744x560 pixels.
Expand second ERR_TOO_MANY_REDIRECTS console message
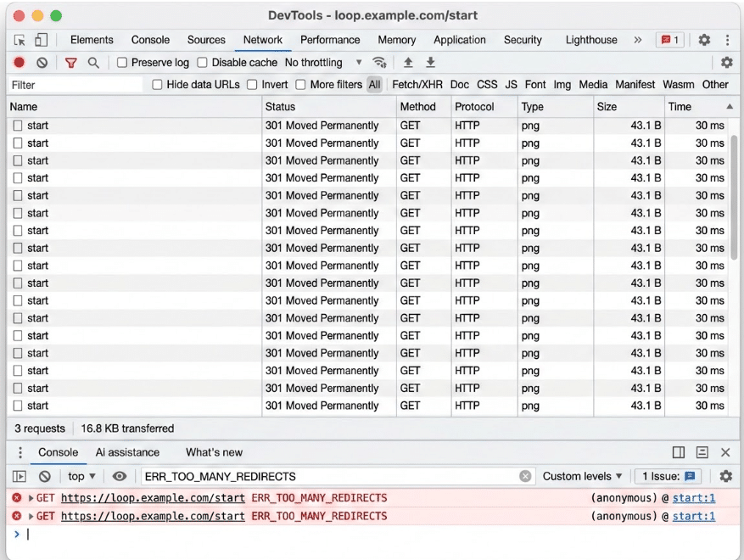(31, 516)
